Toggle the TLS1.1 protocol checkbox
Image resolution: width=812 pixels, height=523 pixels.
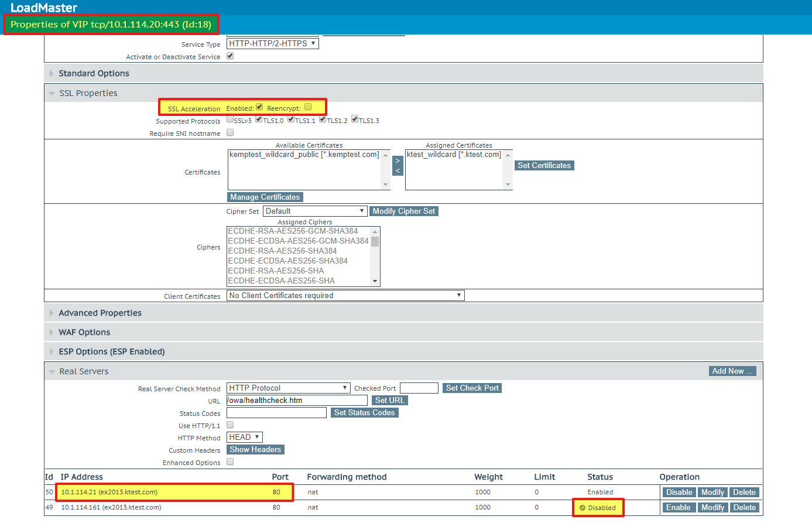coord(291,119)
